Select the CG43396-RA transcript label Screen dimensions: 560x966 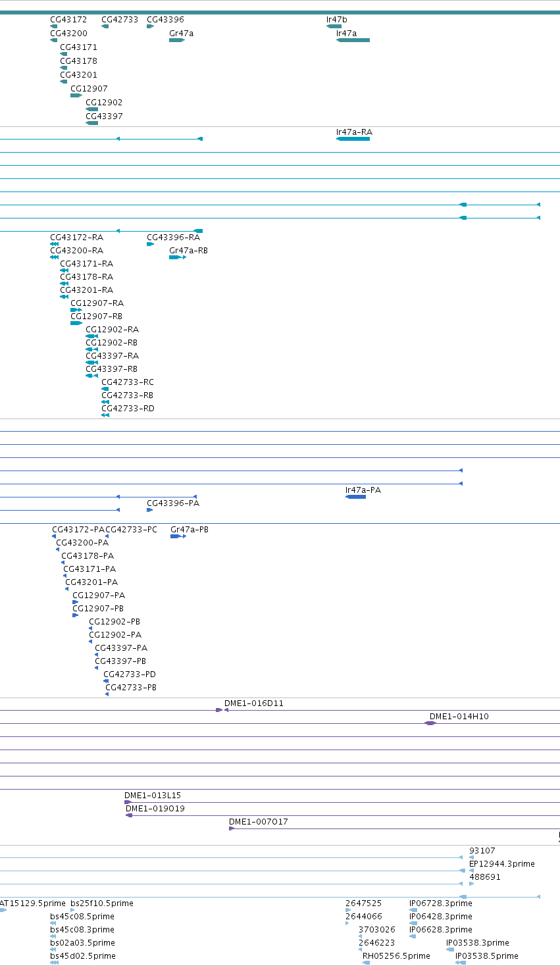(x=173, y=238)
